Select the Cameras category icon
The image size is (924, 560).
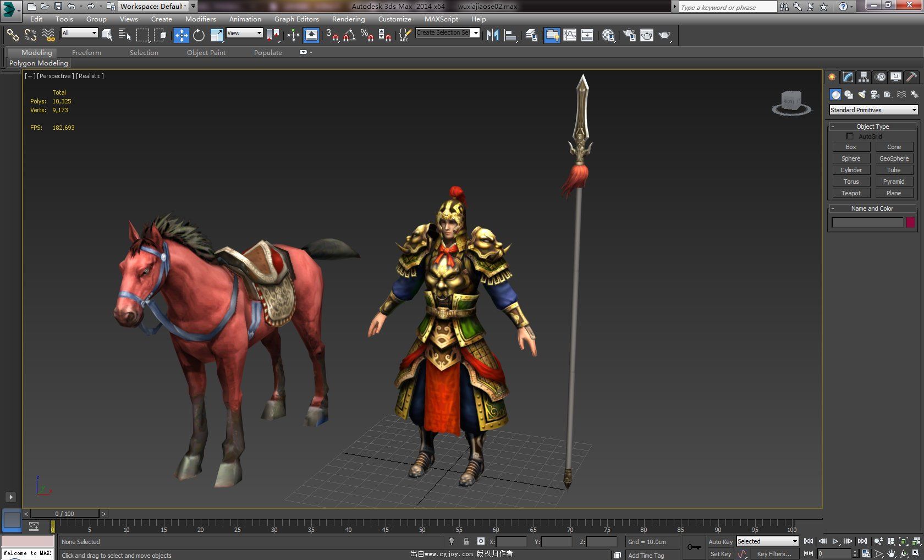(x=875, y=95)
